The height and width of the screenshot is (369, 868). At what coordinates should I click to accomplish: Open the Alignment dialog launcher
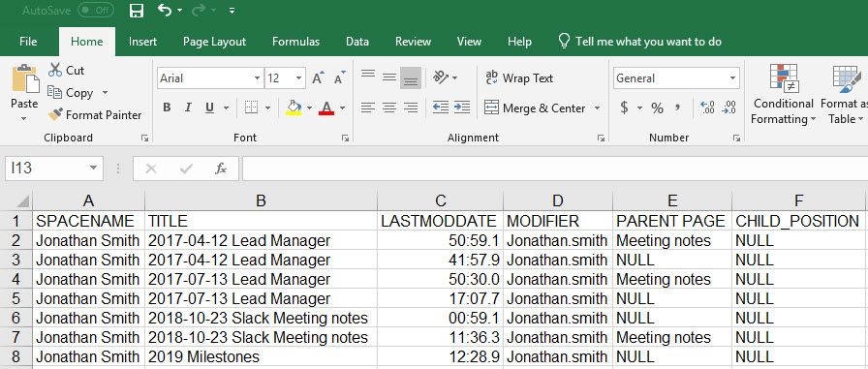pyautogui.click(x=601, y=138)
